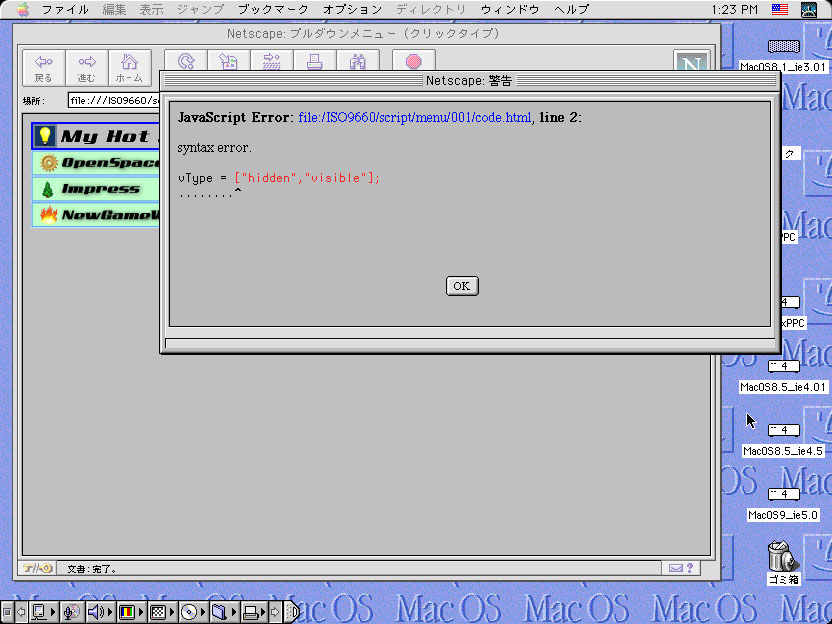
Task: Click the OK button in the error dialog
Action: tap(462, 286)
